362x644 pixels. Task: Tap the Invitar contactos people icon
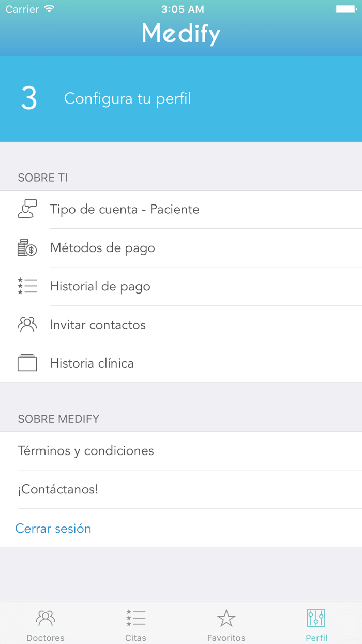(x=27, y=325)
